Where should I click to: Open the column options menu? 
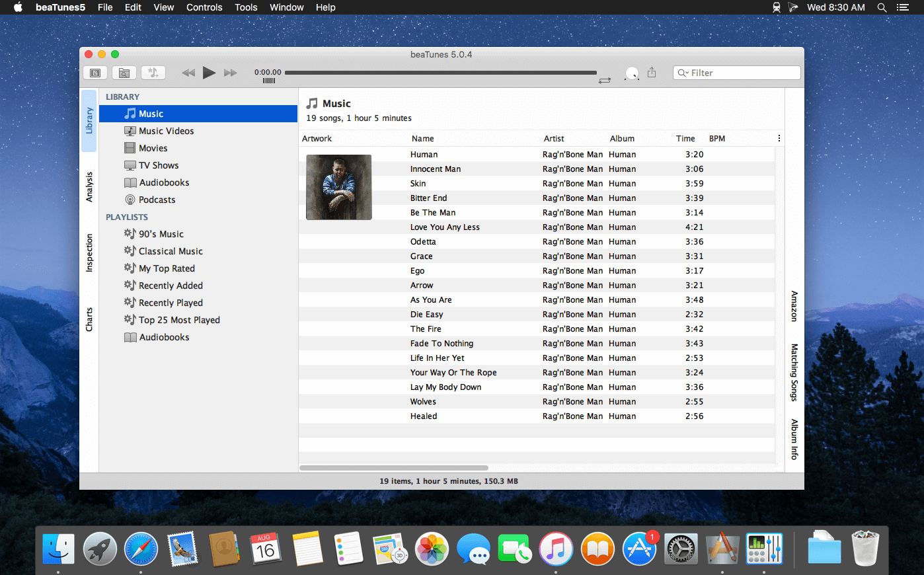(779, 138)
